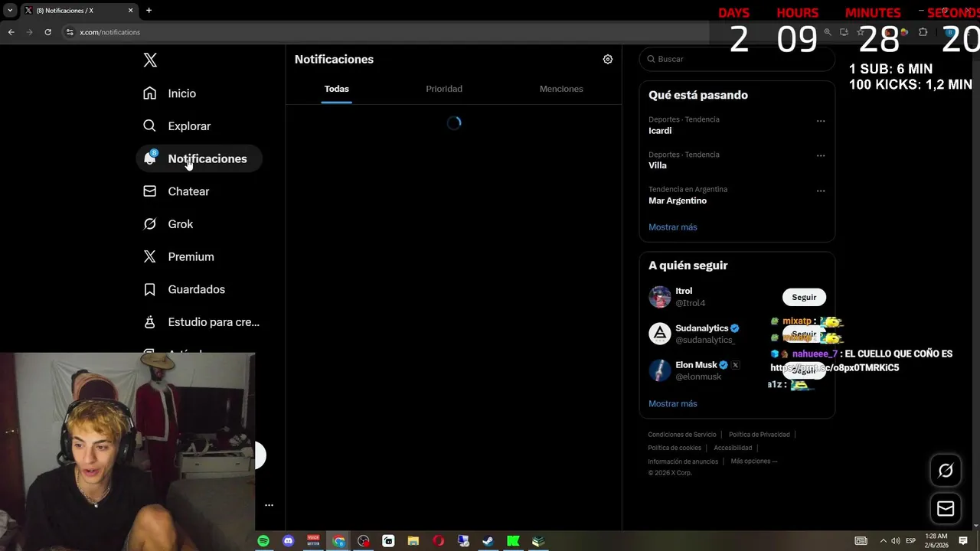The width and height of the screenshot is (980, 551).
Task: Open Spotify from the taskbar
Action: click(x=263, y=541)
